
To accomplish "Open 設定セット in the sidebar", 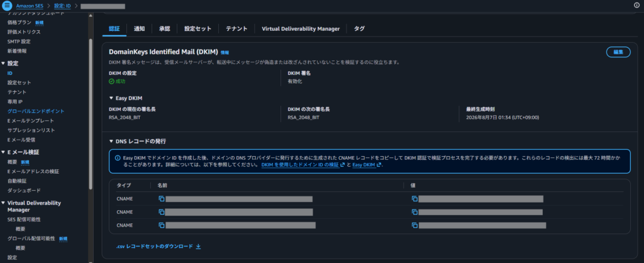I will coord(19,82).
